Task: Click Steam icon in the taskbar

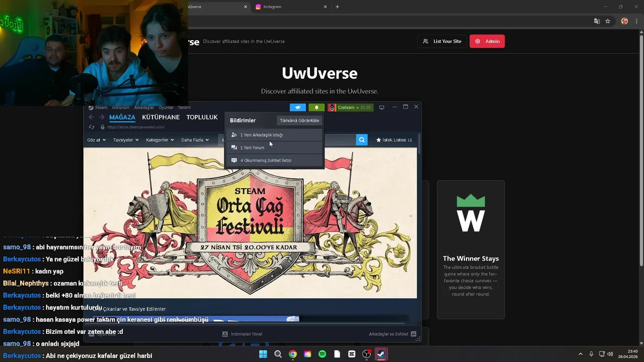Action: tap(381, 354)
